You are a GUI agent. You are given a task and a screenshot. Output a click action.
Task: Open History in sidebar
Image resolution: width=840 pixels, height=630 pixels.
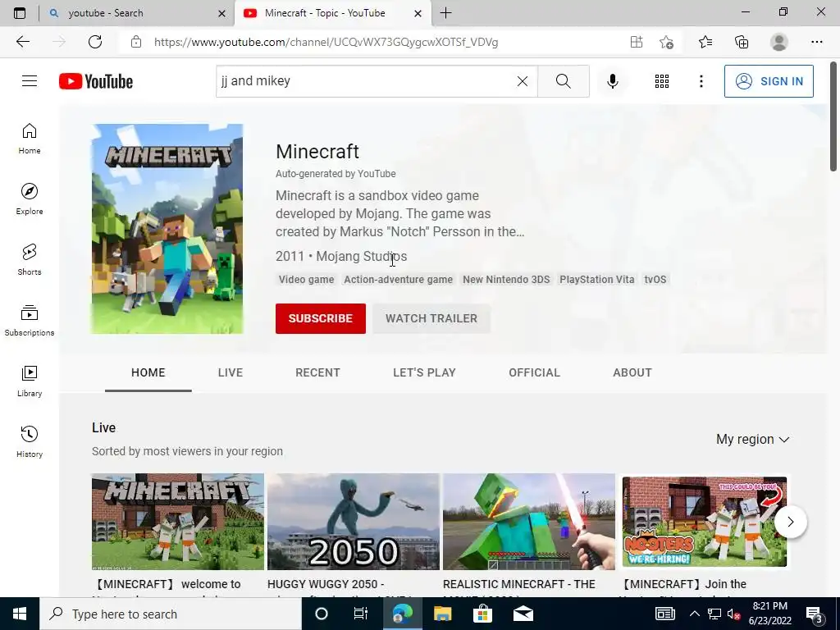point(30,441)
